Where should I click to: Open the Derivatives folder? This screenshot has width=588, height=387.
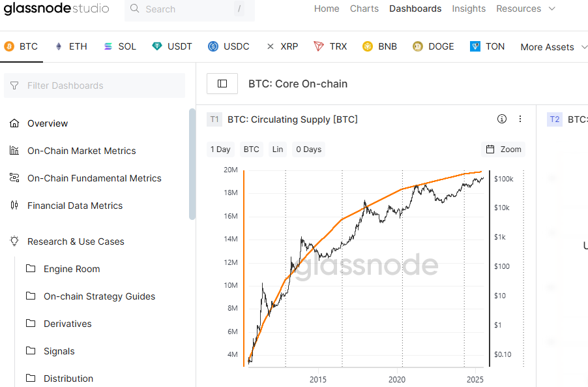coord(68,324)
